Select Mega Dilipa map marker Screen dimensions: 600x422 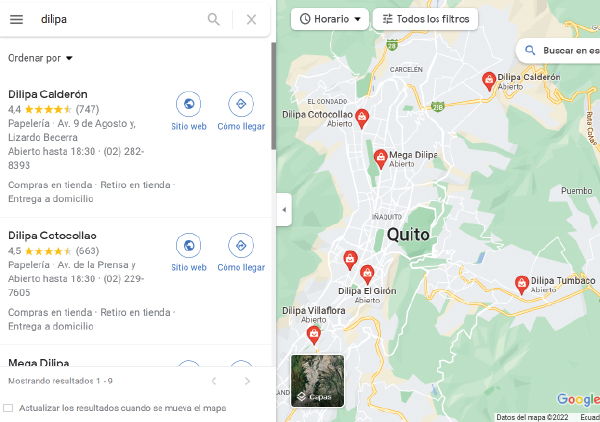tap(380, 158)
